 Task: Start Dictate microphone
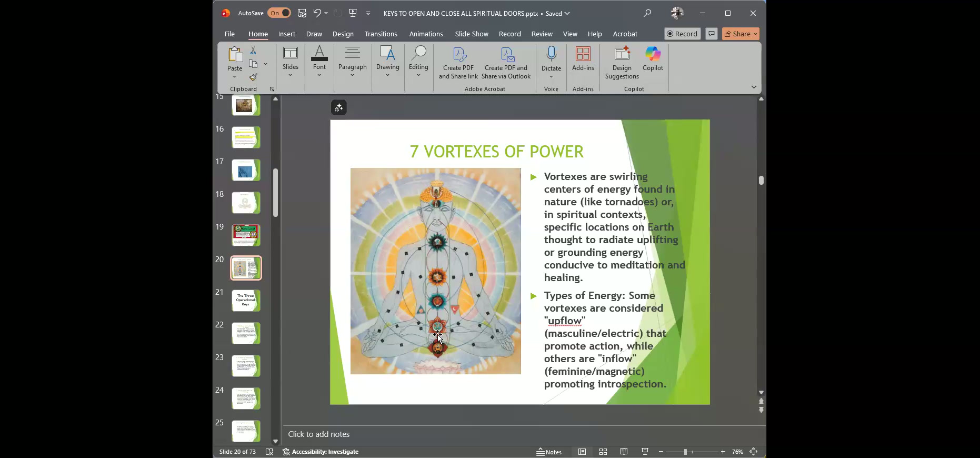(x=551, y=55)
